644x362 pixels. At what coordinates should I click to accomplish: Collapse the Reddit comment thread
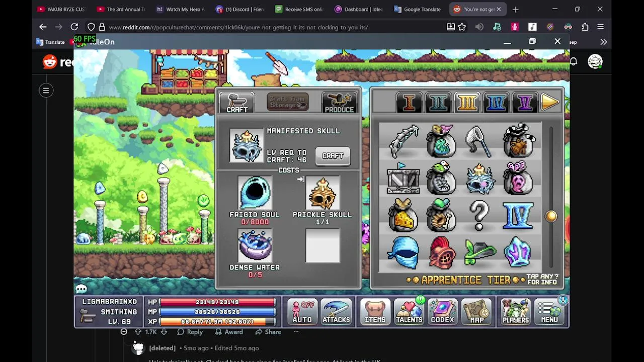click(124, 332)
